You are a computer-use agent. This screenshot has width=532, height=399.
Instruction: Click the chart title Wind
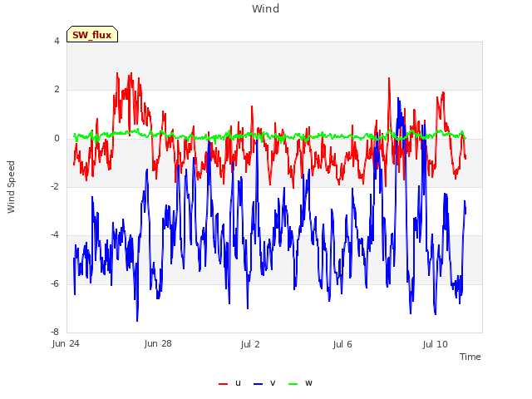click(x=266, y=8)
